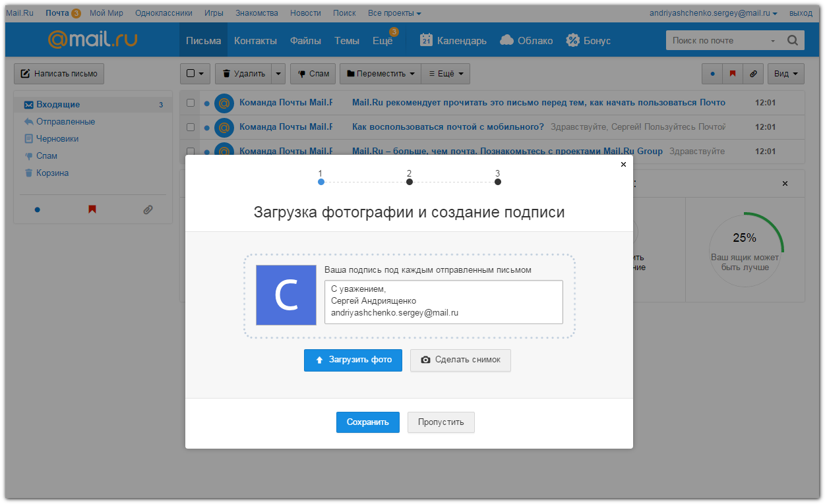Click the Почта notification badge 3
Viewport: 825px width, 504px height.
(x=76, y=13)
